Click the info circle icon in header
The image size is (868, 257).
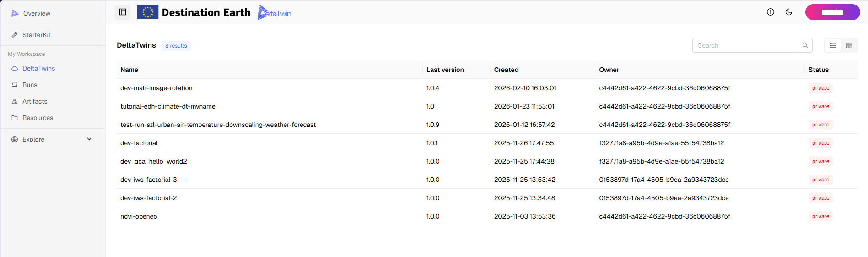(x=771, y=12)
